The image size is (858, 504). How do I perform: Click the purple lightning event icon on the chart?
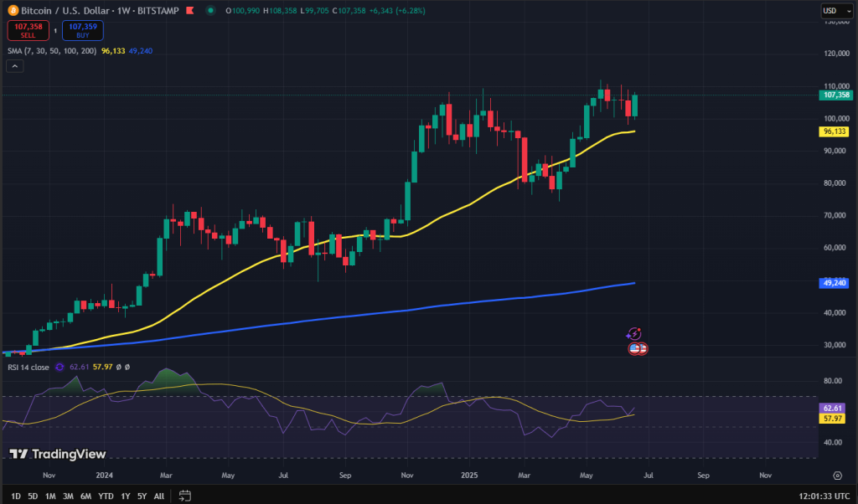[633, 333]
